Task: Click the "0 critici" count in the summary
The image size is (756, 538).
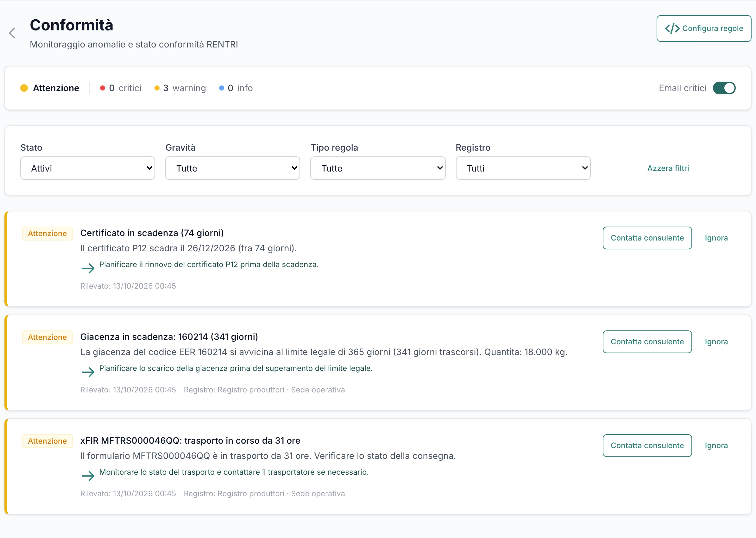Action: point(125,88)
